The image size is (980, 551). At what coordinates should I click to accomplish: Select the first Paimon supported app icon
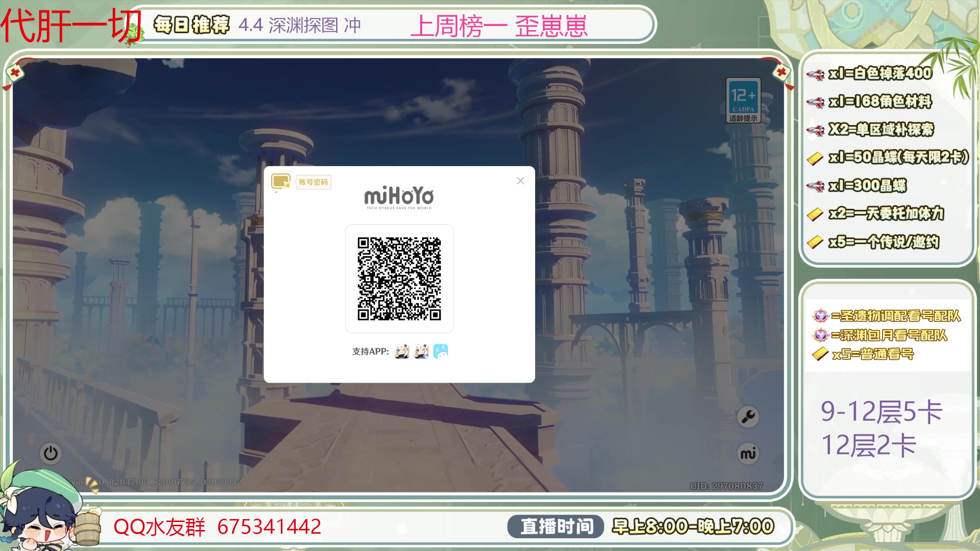[402, 351]
